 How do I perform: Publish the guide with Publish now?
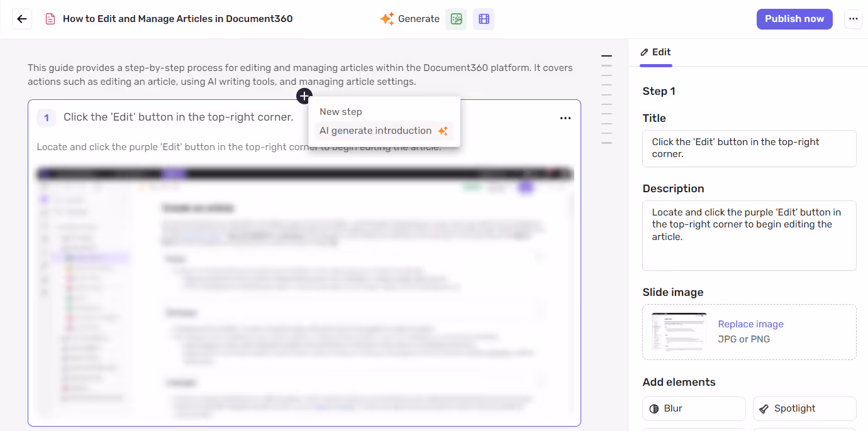(x=794, y=19)
